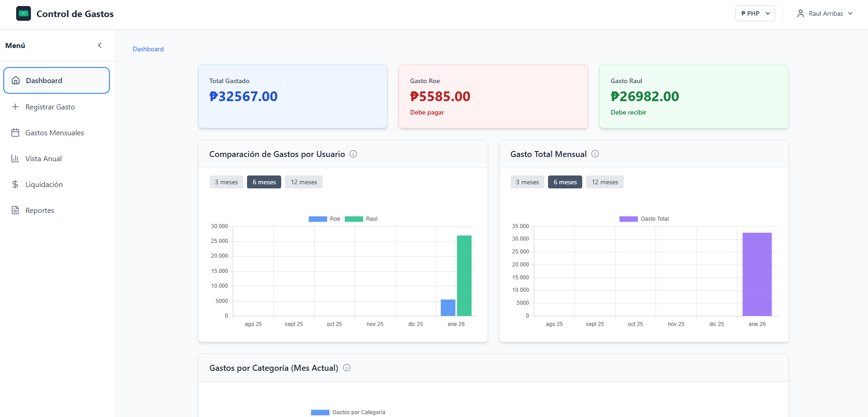
Task: Select Dashboard in the sidebar menu
Action: click(x=56, y=80)
